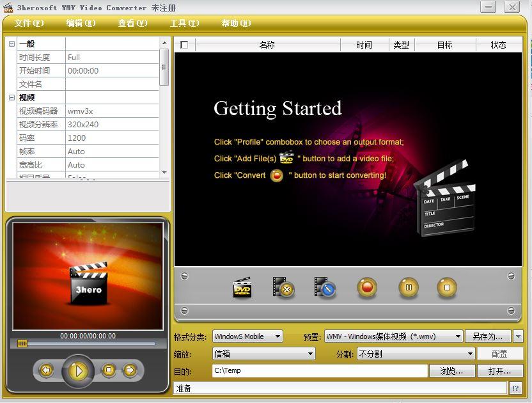Open the 编辑 menu
Image resolution: width=532 pixels, height=403 pixels.
(81, 23)
